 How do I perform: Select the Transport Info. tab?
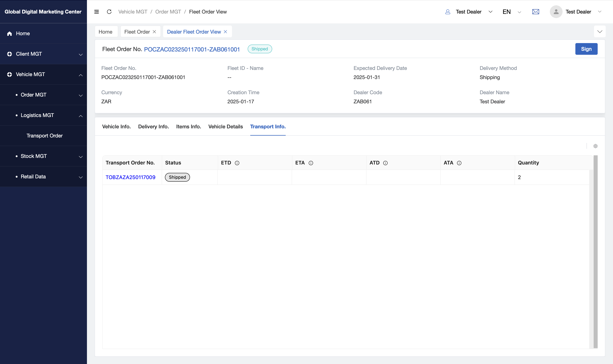click(268, 127)
